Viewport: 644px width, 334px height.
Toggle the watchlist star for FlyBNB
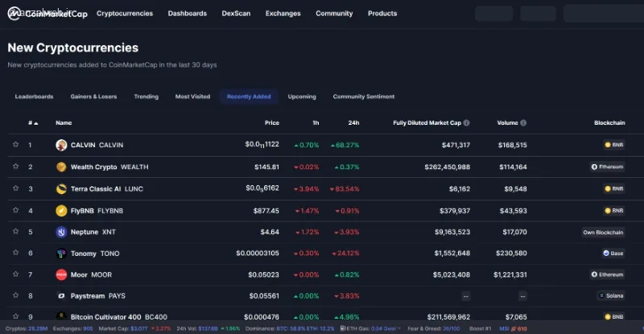coord(15,210)
